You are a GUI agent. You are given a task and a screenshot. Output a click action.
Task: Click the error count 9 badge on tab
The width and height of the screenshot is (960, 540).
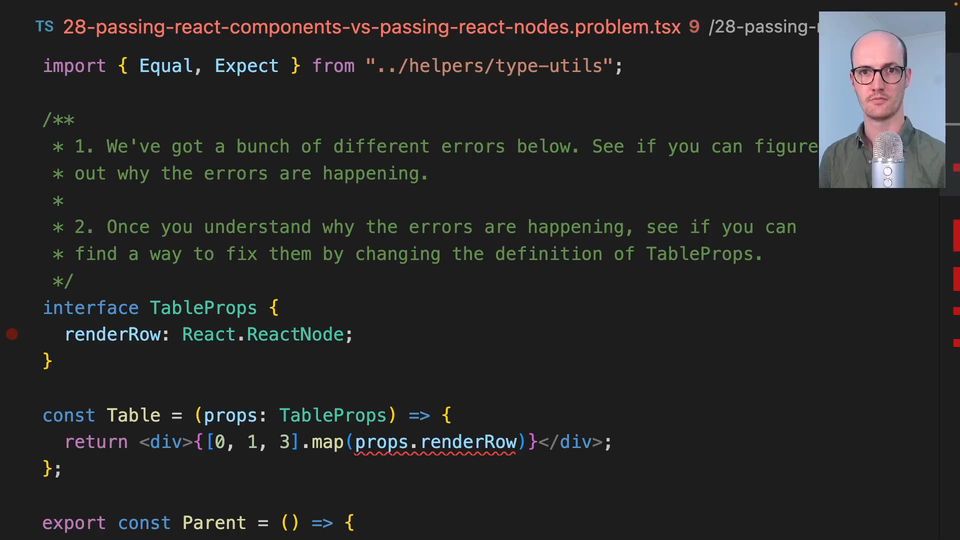(694, 27)
